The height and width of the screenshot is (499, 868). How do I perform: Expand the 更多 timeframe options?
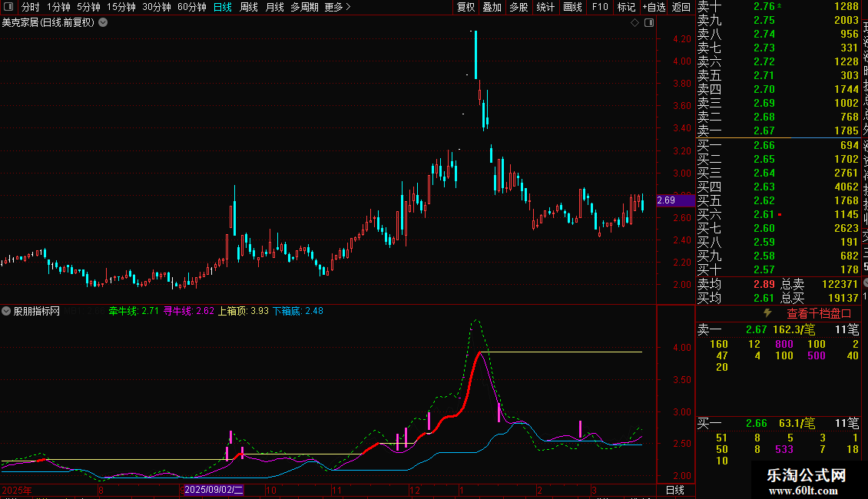(337, 7)
